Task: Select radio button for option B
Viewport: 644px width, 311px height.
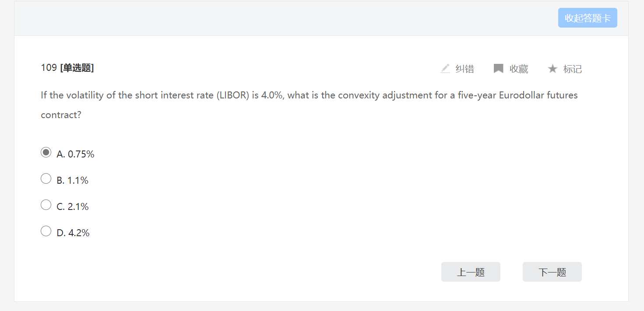Action: click(x=46, y=178)
